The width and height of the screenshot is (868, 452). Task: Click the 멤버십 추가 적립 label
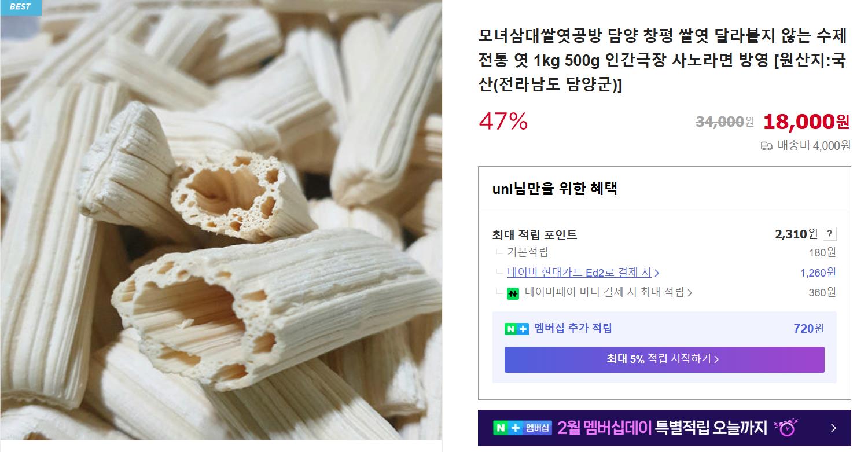573,328
